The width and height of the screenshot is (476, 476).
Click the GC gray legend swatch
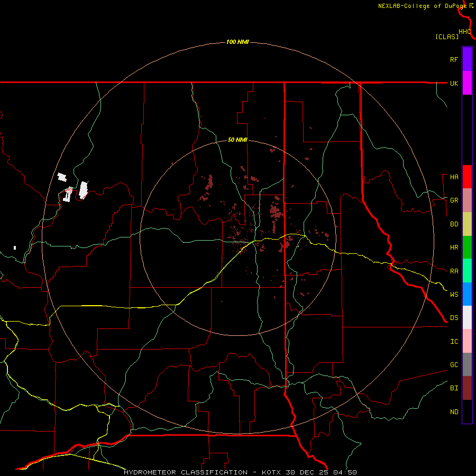click(467, 364)
